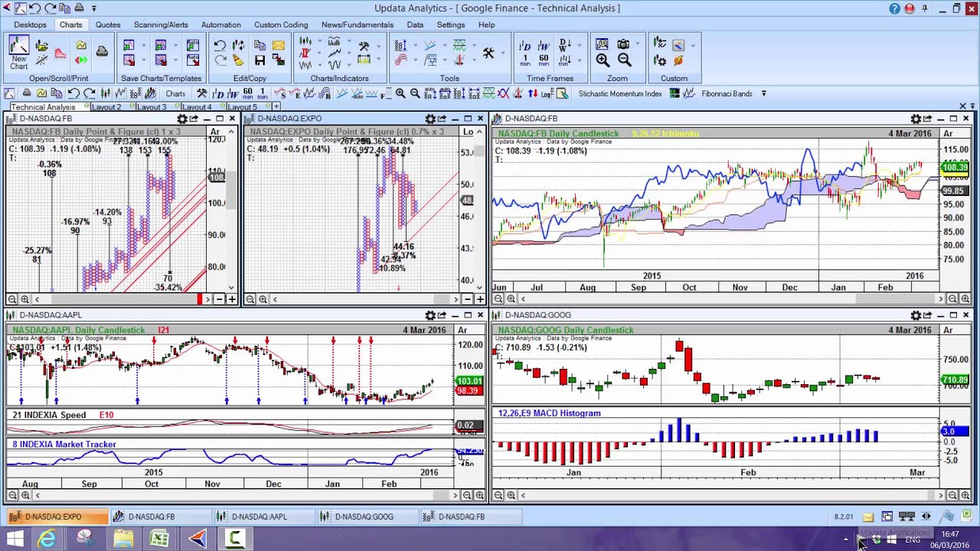The height and width of the screenshot is (551, 980).
Task: Toggle Ar scale button on FB Point & Figure chart
Action: coord(214,132)
